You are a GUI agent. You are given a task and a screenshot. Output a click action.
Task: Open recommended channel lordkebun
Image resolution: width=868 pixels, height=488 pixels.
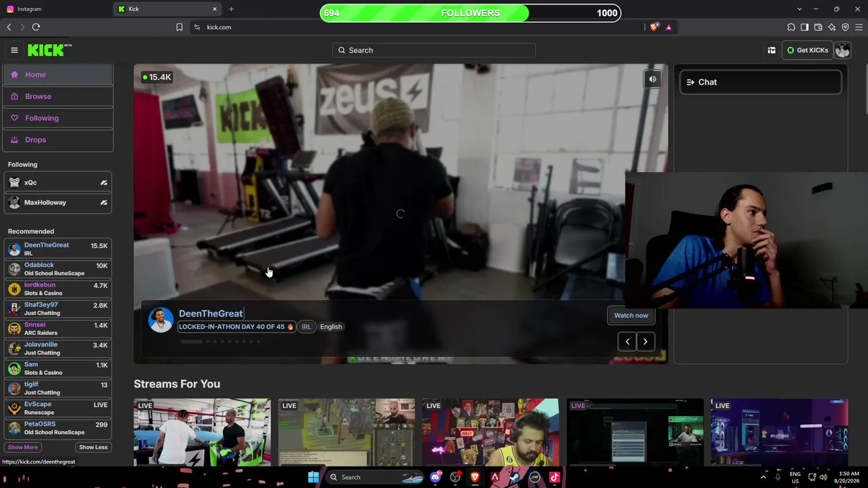click(58, 289)
